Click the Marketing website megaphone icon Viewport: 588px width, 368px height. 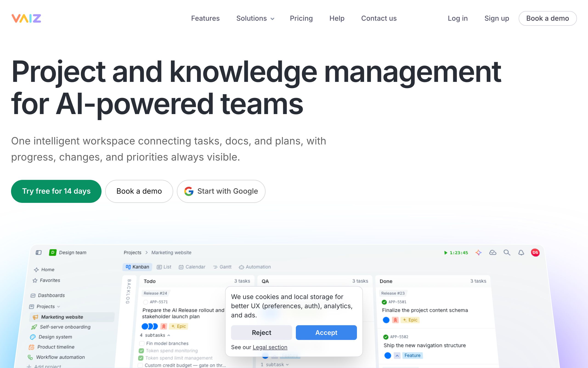(35, 317)
